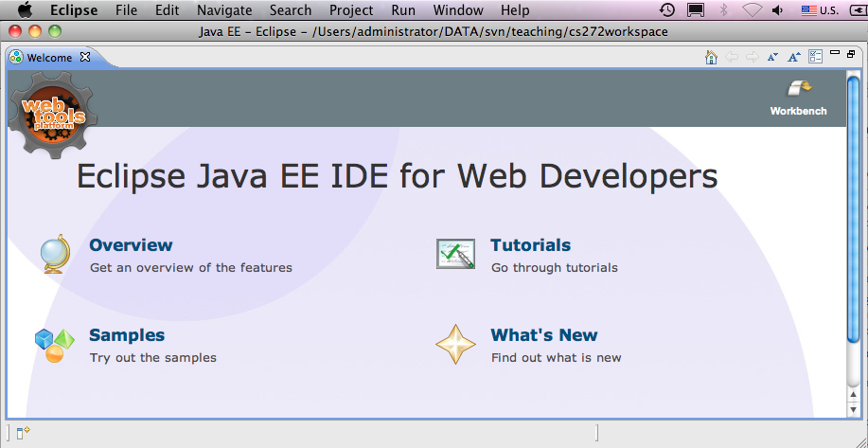The height and width of the screenshot is (448, 868).
Task: Minimize the Welcome view
Action: [835, 53]
